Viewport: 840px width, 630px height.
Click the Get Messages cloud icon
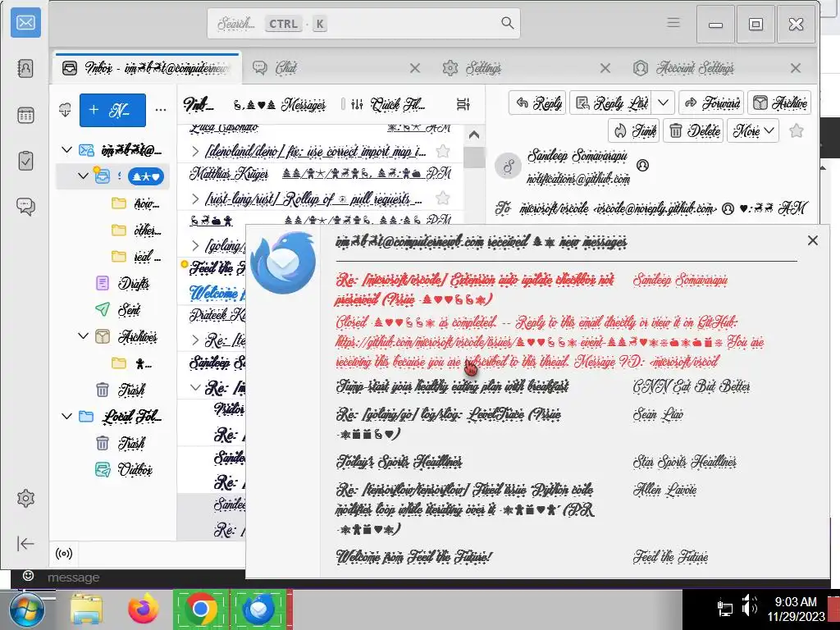pos(65,110)
